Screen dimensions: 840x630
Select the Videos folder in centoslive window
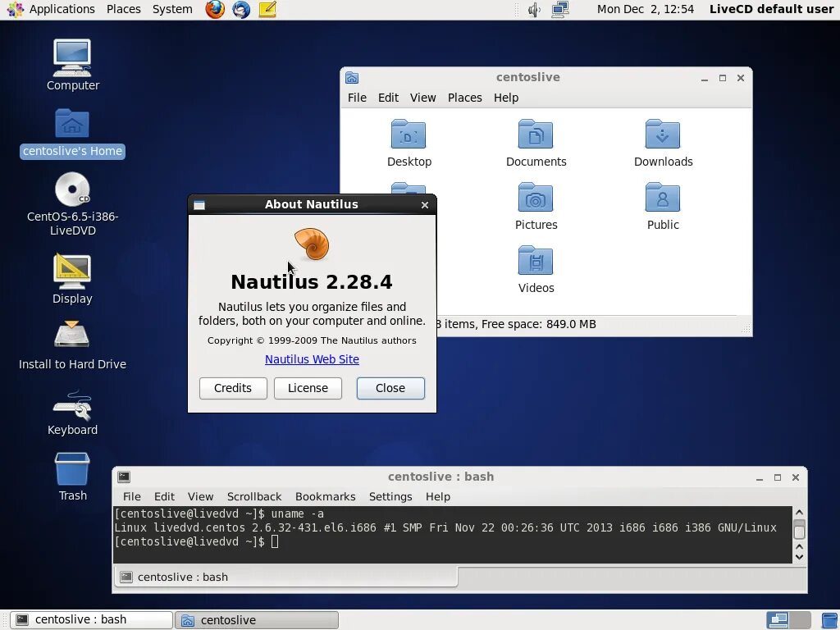(x=536, y=260)
